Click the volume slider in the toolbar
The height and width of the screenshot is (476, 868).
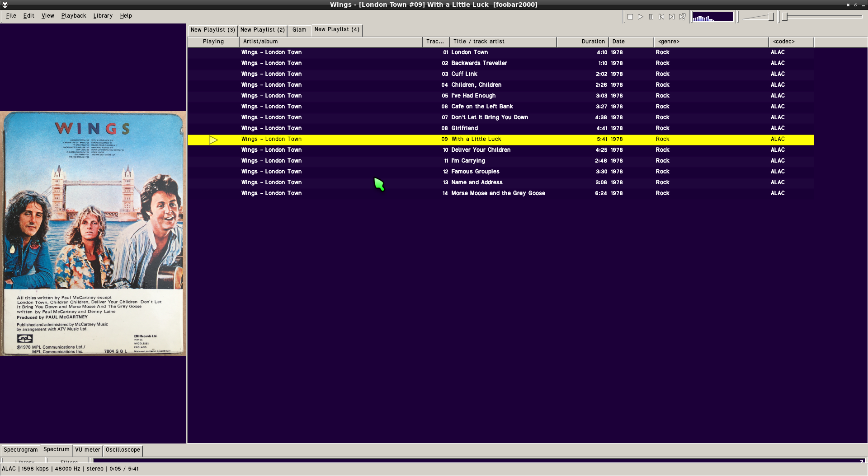click(758, 17)
